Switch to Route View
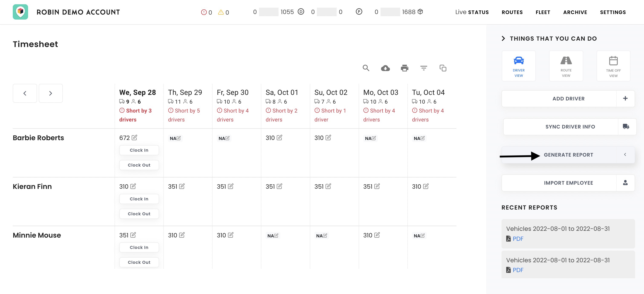The image size is (644, 294). (x=566, y=66)
